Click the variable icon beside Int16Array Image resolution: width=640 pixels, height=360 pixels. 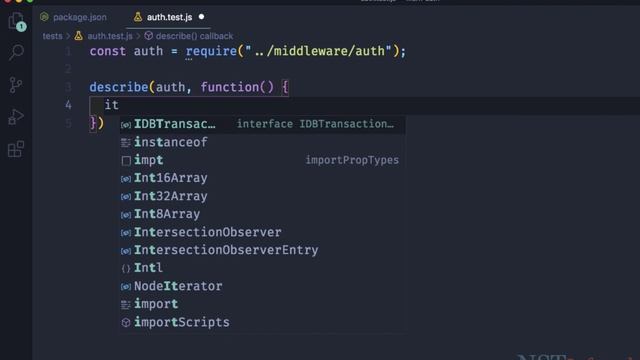point(126,178)
